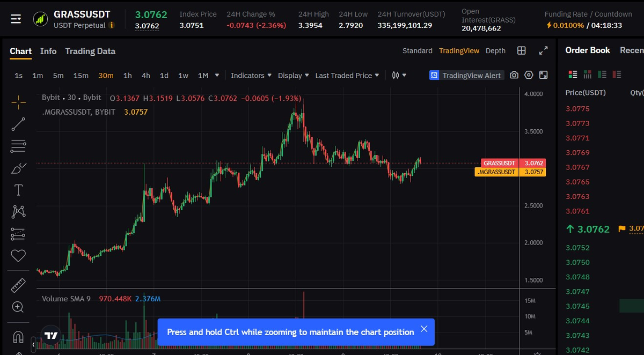This screenshot has height=355, width=644.
Task: Dismiss the Ctrl zooming tip banner
Action: pos(424,329)
